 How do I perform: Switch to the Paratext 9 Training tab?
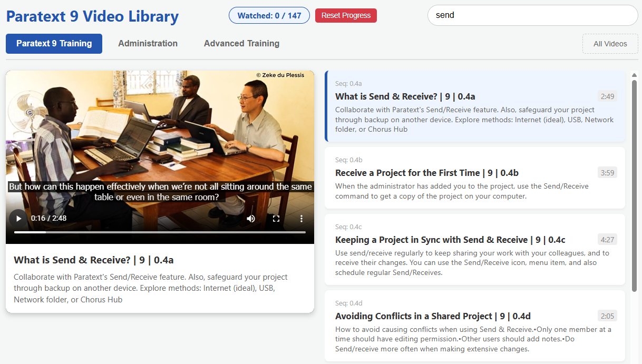tap(54, 44)
